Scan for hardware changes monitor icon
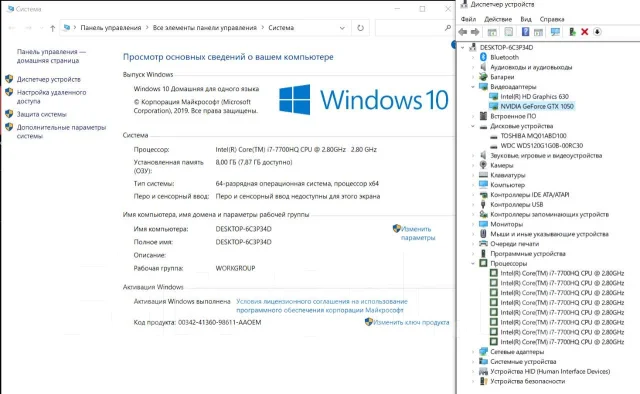 [x=555, y=32]
